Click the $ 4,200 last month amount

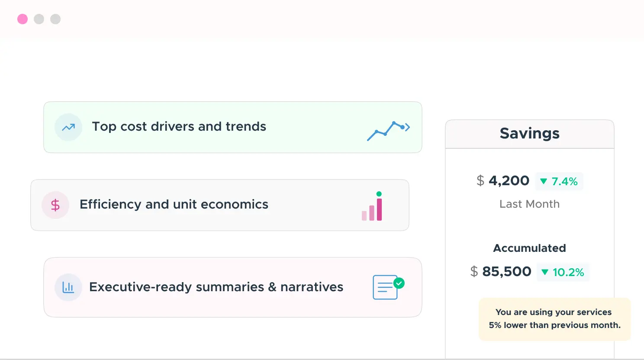pos(503,181)
